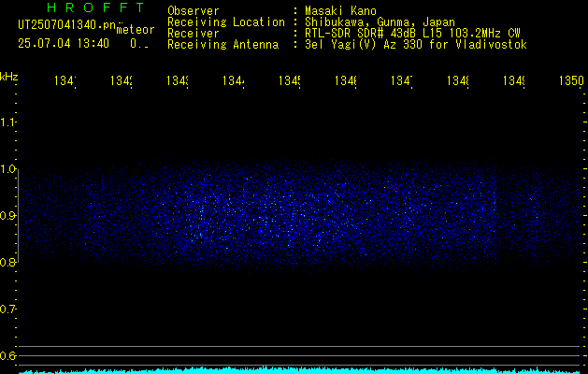Click the 1.0 kHz axis tick label

8,169
